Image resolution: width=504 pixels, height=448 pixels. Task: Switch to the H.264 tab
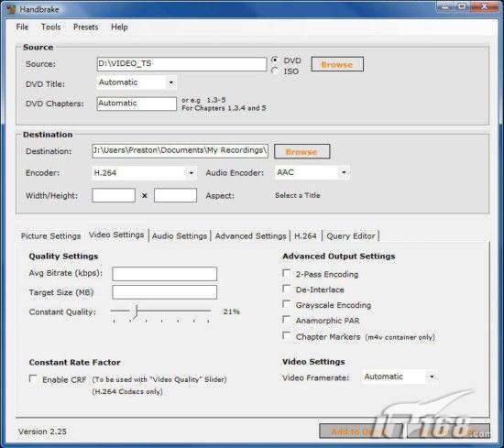click(306, 235)
